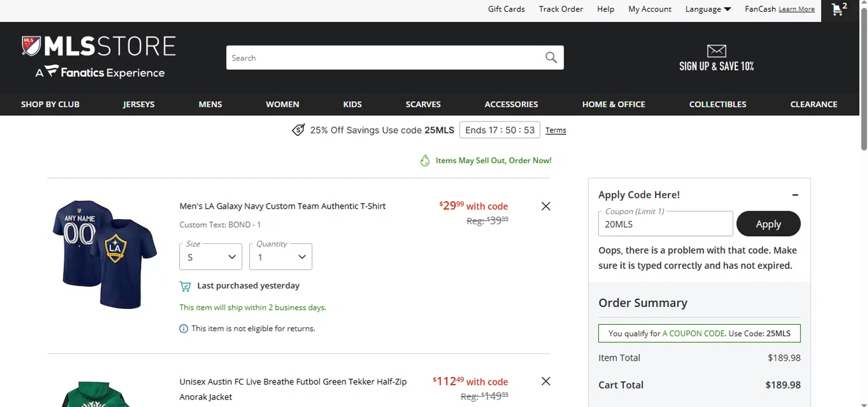Click the cart icon by Last purchased yesterday
The width and height of the screenshot is (868, 407).
(185, 286)
